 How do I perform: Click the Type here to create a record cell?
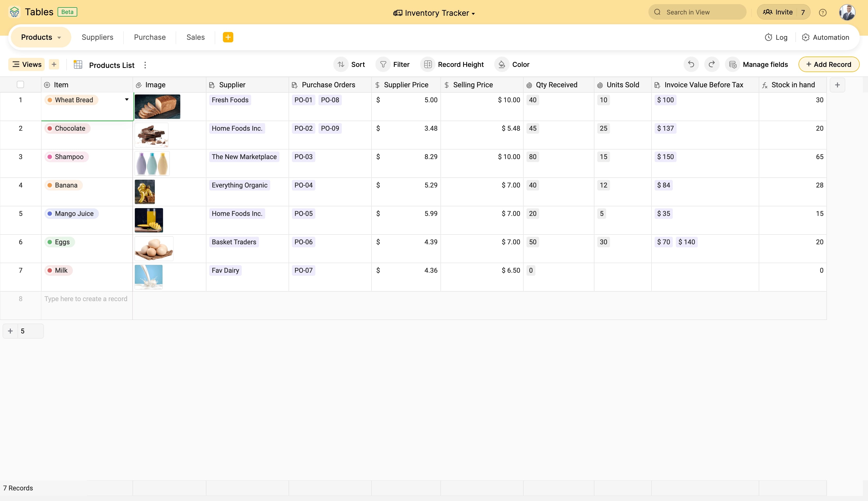pyautogui.click(x=87, y=306)
